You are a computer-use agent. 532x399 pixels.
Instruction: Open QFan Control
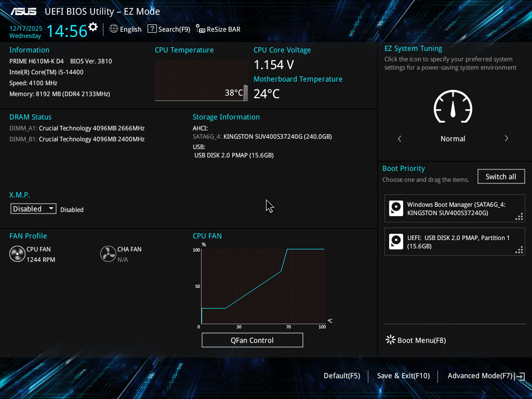(x=252, y=340)
